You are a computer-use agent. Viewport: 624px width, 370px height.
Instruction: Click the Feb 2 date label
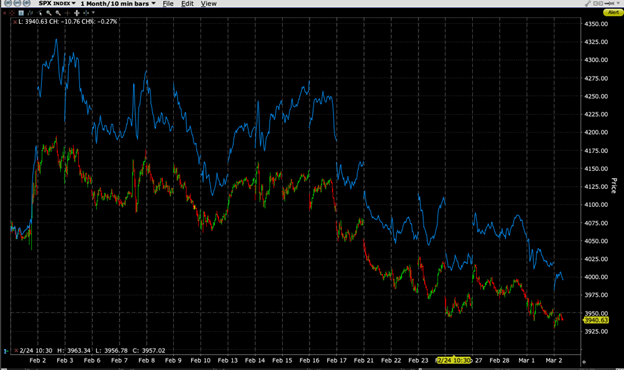(x=38, y=360)
